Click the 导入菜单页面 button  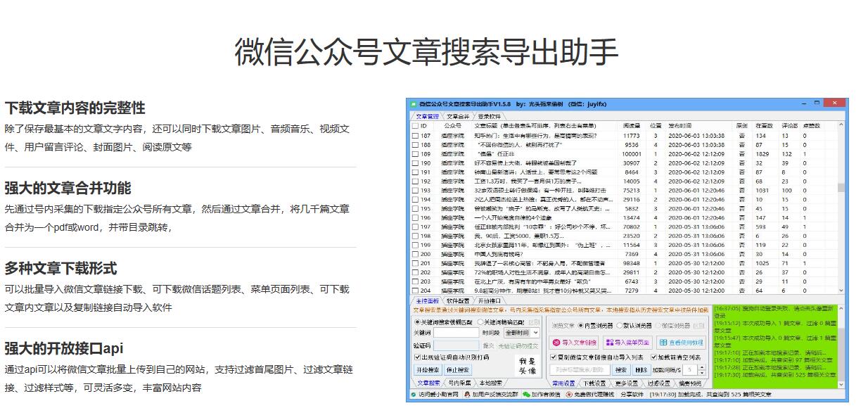coord(627,343)
